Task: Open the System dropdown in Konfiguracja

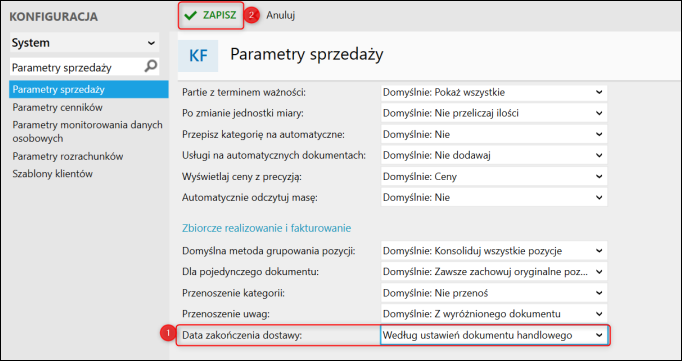Action: pyautogui.click(x=84, y=43)
